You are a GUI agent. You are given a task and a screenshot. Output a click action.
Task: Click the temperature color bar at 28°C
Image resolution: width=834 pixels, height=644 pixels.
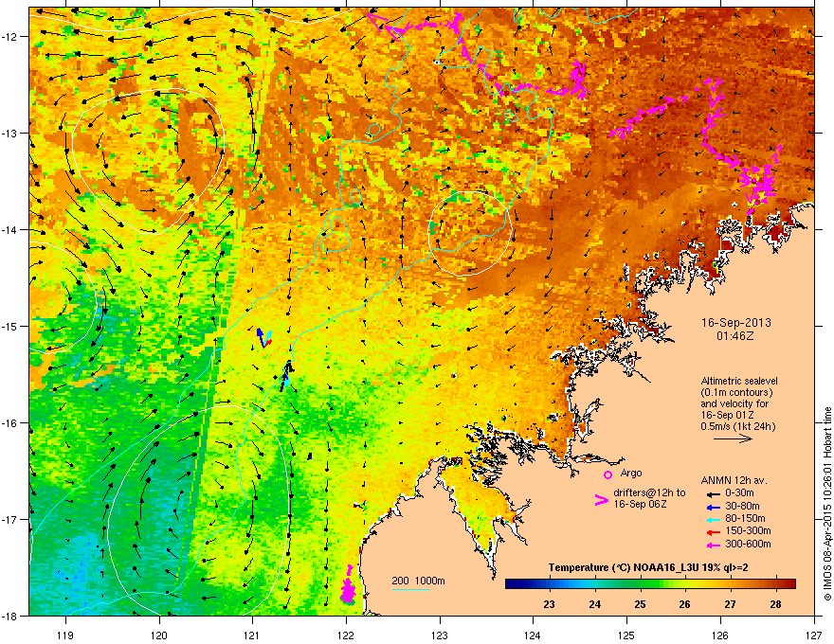pos(775,583)
